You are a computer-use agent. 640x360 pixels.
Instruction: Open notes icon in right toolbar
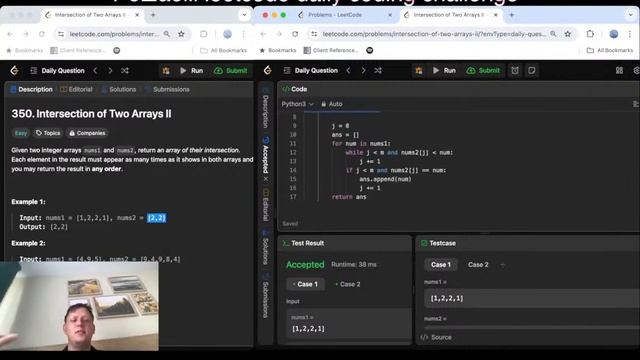click(x=531, y=70)
